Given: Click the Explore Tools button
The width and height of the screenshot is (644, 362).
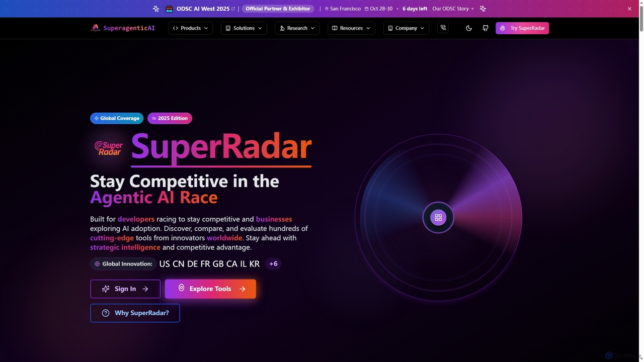Looking at the screenshot, I should (210, 289).
